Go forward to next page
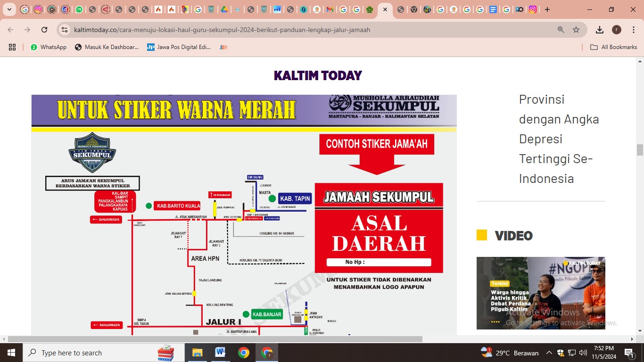The image size is (644, 362). (27, 30)
